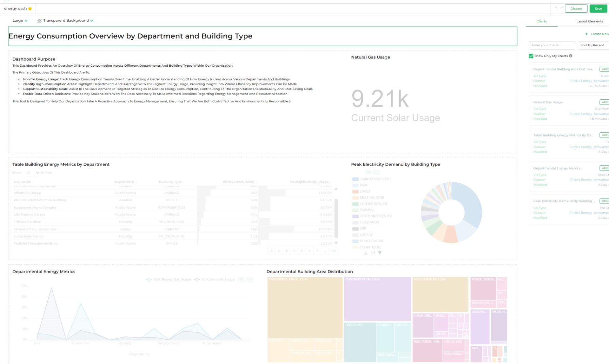Click the Save button
This screenshot has width=609, height=364.
(598, 9)
